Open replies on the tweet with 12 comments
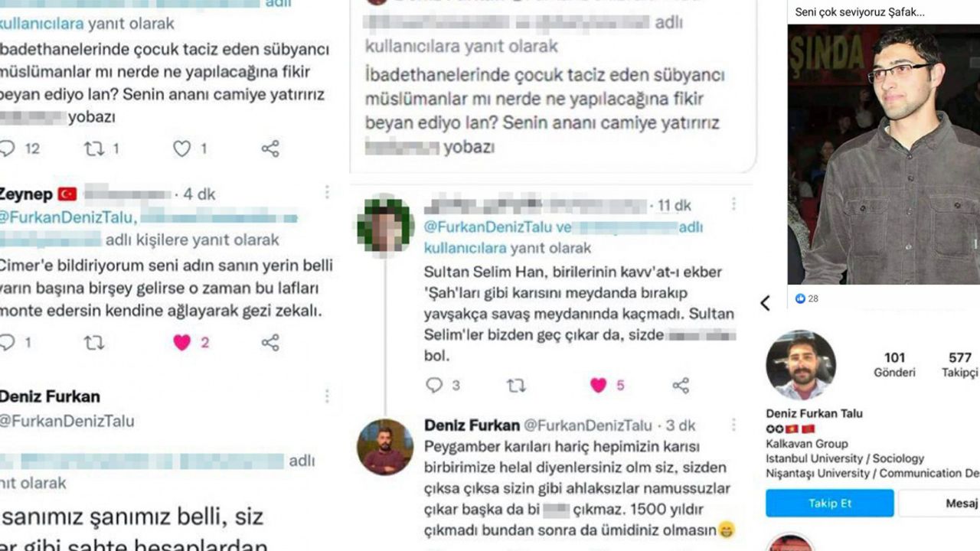Viewport: 980px width, 551px height. tap(8, 148)
